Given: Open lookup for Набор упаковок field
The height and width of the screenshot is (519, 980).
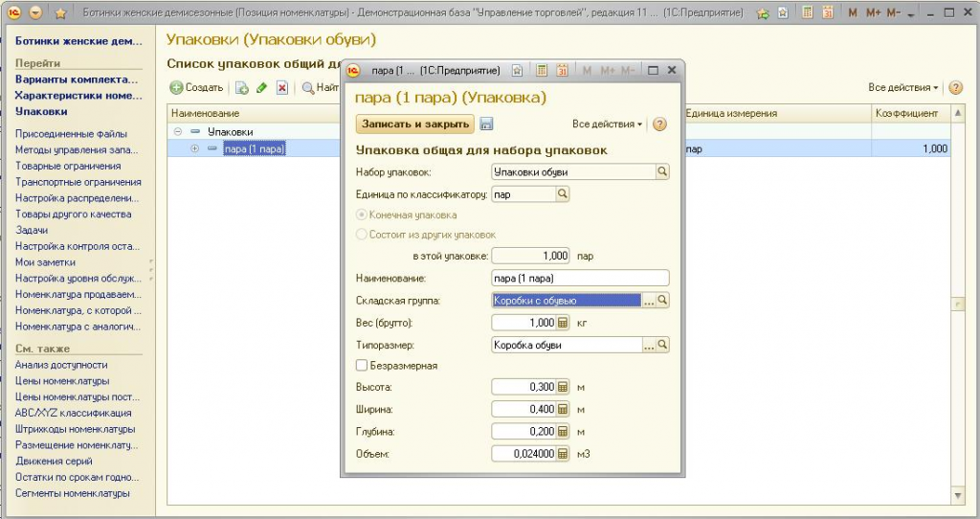Looking at the screenshot, I should (x=662, y=172).
